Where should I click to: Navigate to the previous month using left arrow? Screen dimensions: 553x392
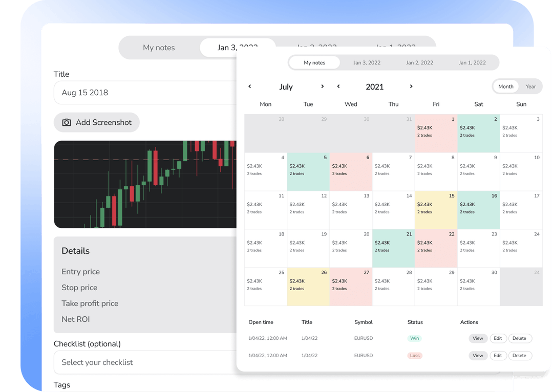pos(250,86)
